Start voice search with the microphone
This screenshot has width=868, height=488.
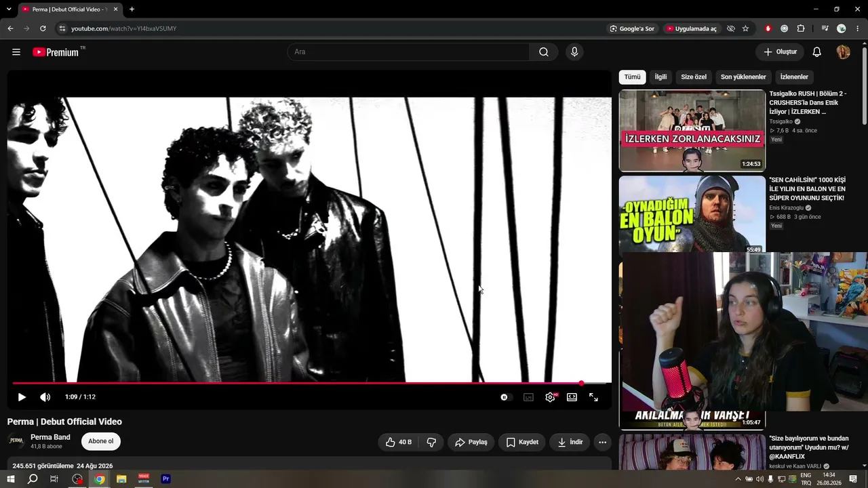click(574, 52)
